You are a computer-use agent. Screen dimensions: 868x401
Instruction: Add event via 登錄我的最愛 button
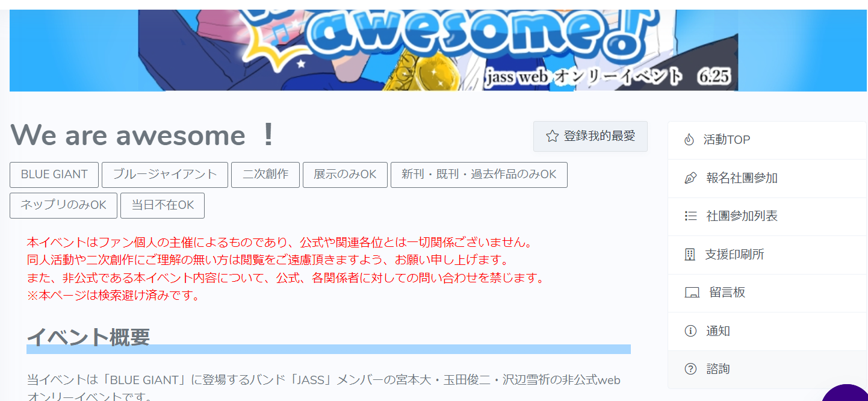click(x=591, y=136)
